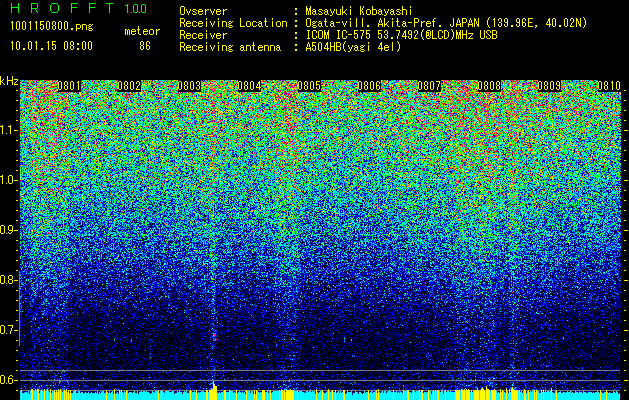
Task: Click the 0.8 frequency axis label
Action: click(8, 280)
